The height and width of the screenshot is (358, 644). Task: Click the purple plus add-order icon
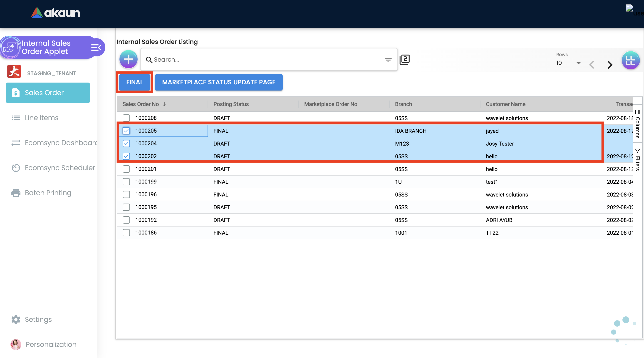click(128, 59)
